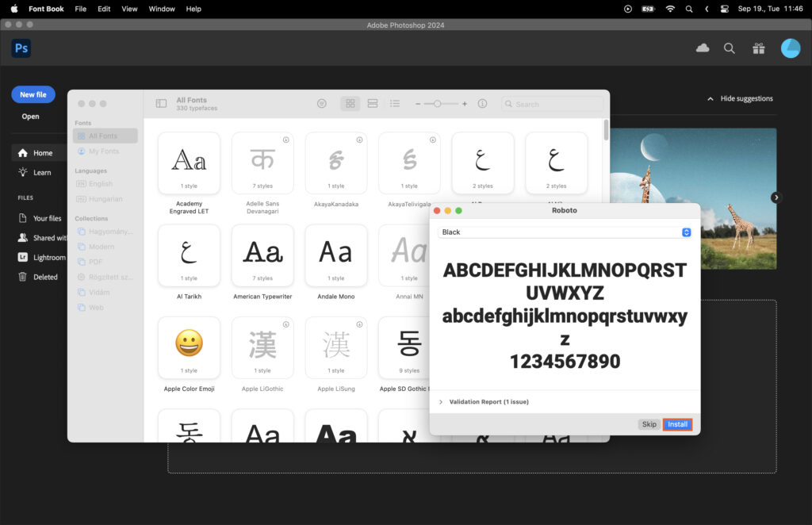The width and height of the screenshot is (812, 525).
Task: Install the Roboto font
Action: [677, 424]
